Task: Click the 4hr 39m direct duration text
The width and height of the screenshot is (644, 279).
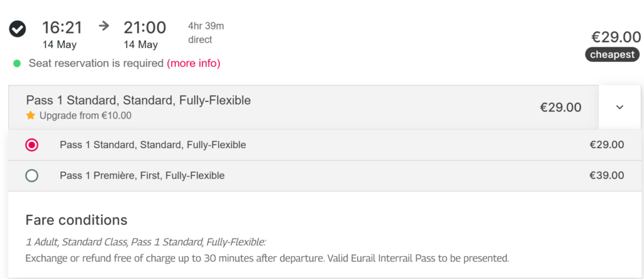Action: [206, 33]
